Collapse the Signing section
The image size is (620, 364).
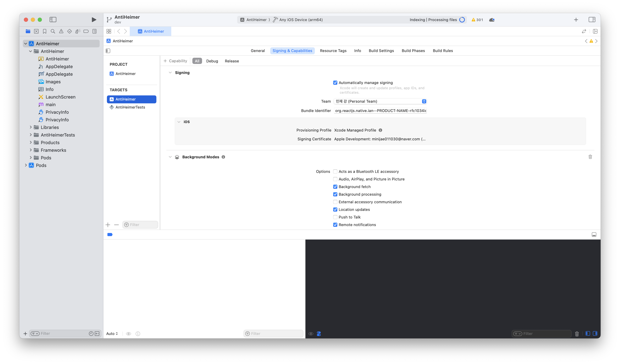point(170,73)
